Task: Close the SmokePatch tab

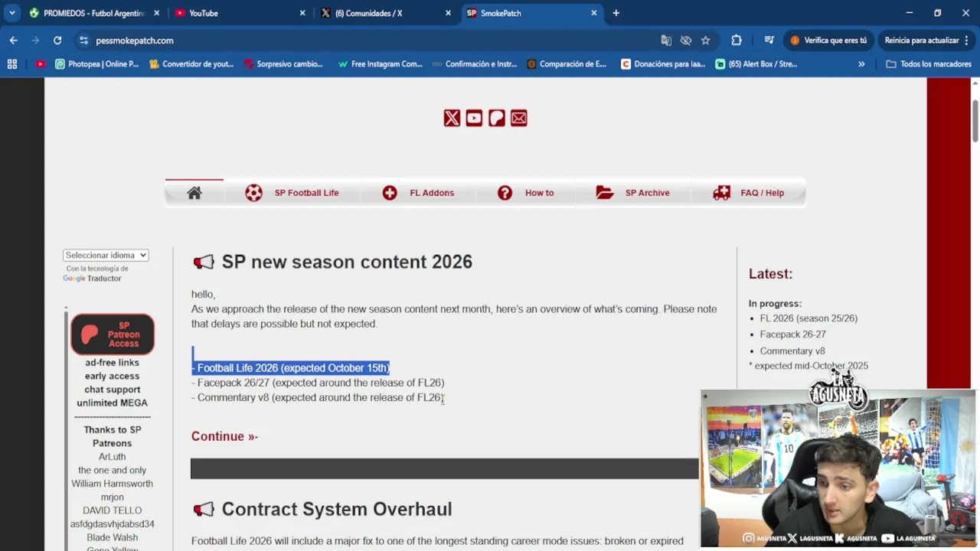Action: pos(593,13)
